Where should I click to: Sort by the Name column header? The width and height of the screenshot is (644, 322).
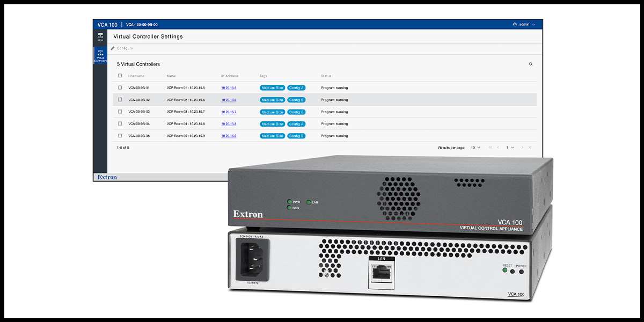coord(171,76)
